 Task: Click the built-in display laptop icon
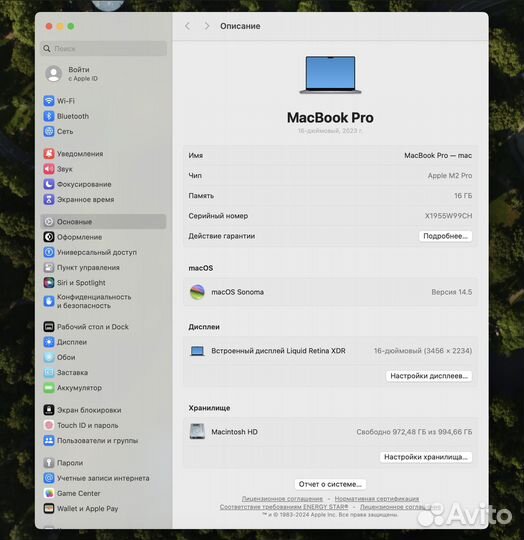point(197,351)
